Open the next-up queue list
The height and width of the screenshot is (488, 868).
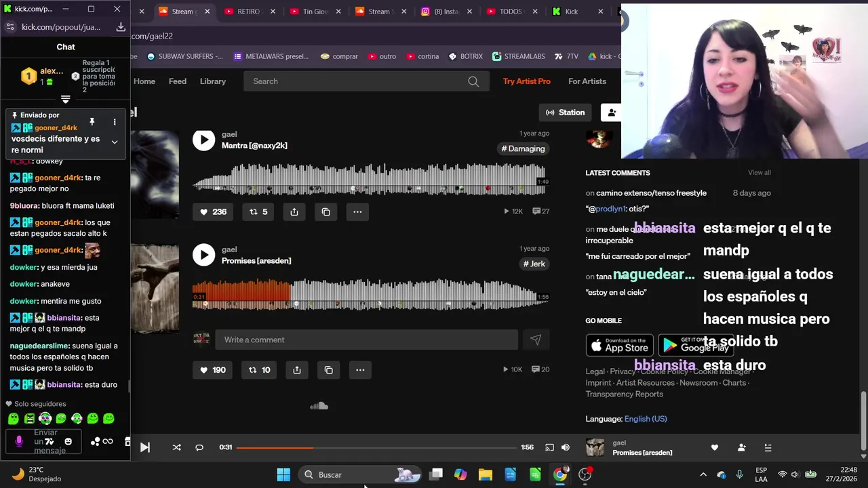coord(768,447)
